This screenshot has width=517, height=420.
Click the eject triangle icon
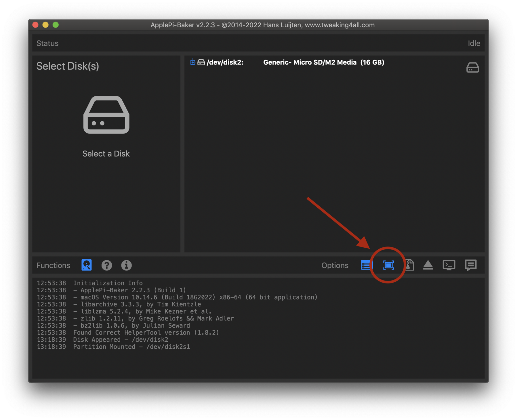(428, 265)
